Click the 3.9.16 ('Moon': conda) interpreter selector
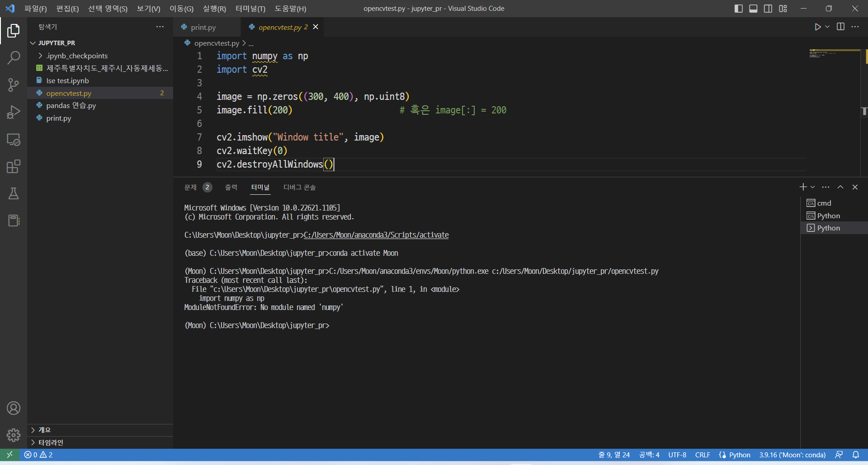868x465 pixels. click(x=792, y=455)
